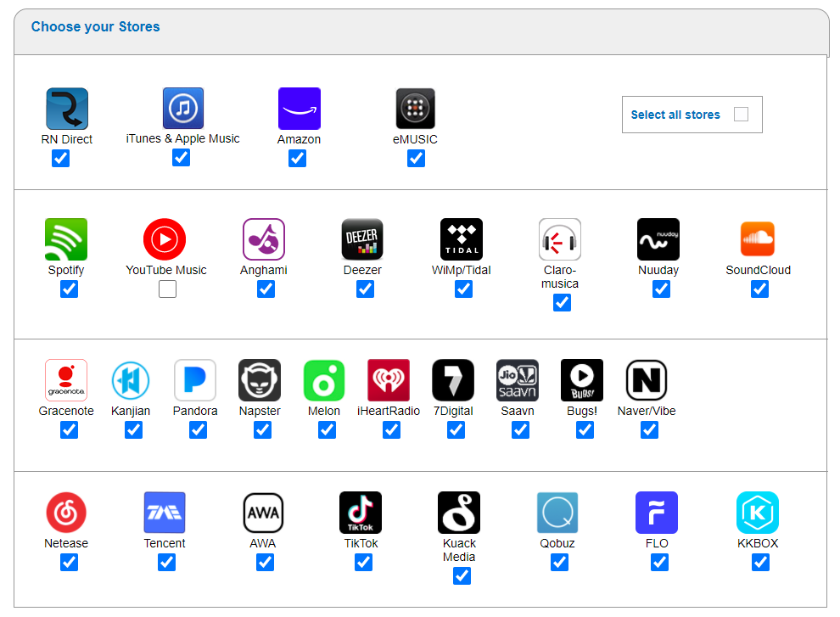
Task: Click the KKBOX logo icon
Action: [x=758, y=513]
